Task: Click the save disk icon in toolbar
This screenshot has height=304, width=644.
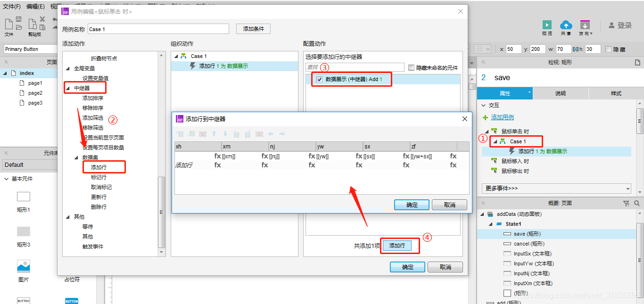Action: (x=19, y=19)
